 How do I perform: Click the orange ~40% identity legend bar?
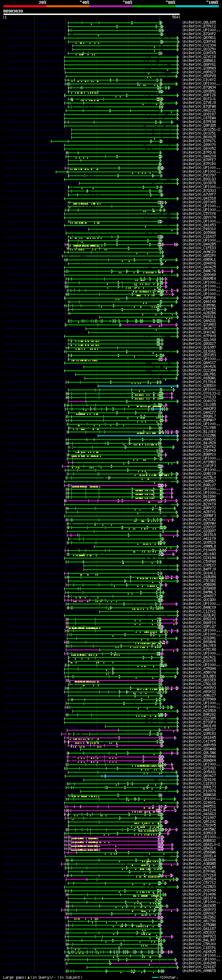68,6
